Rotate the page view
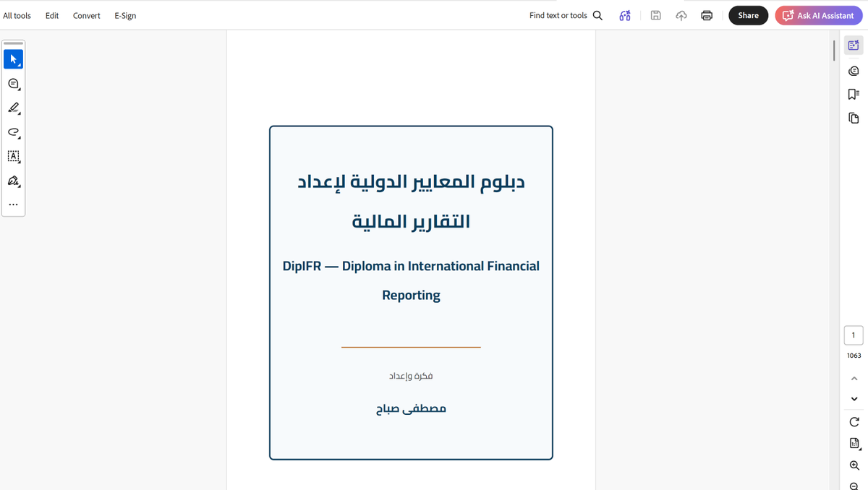 (854, 421)
